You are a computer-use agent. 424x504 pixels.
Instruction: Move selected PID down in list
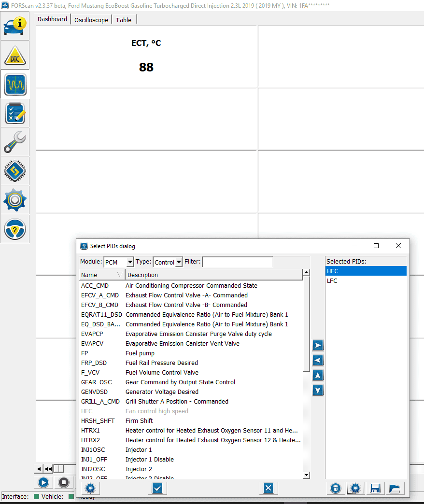(x=318, y=391)
